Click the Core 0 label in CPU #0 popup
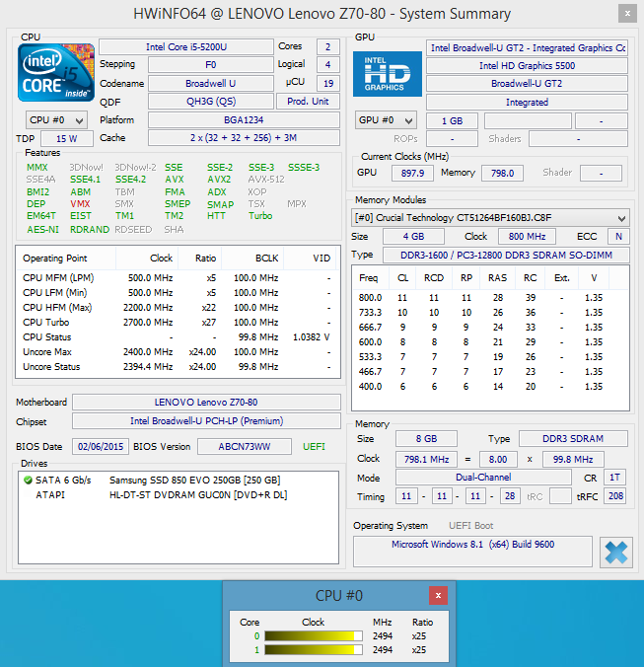644x667 pixels. pyautogui.click(x=256, y=636)
